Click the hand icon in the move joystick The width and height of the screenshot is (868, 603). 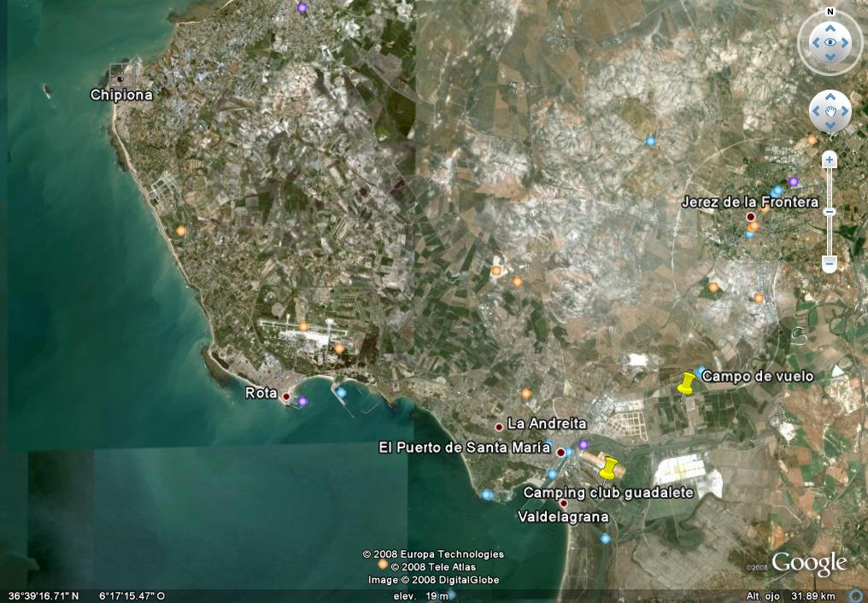pos(830,112)
